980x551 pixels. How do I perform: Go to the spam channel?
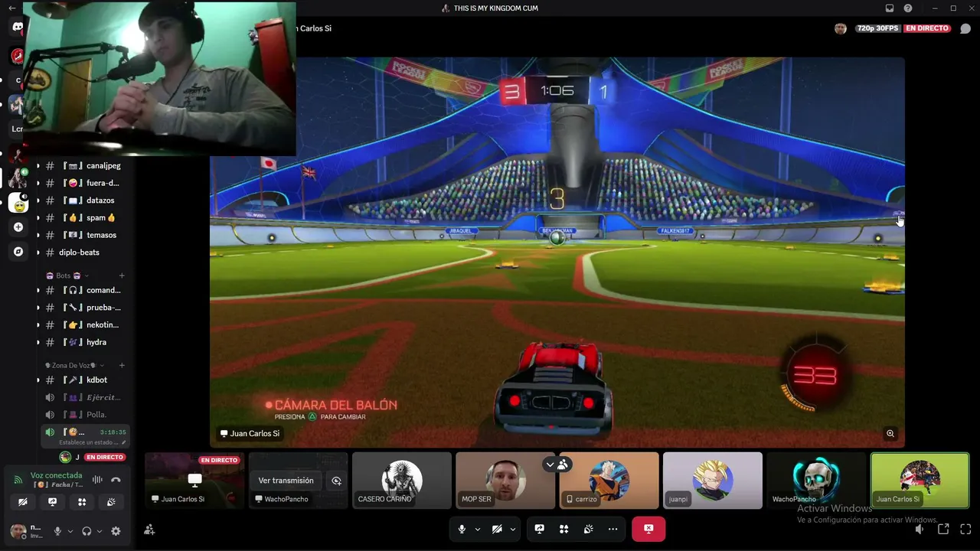click(83, 217)
